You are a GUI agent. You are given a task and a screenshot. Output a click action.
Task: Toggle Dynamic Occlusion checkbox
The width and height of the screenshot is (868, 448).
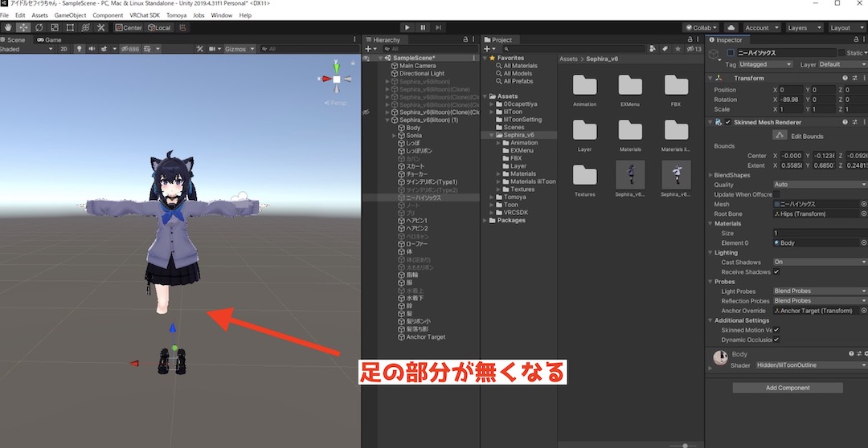click(776, 340)
